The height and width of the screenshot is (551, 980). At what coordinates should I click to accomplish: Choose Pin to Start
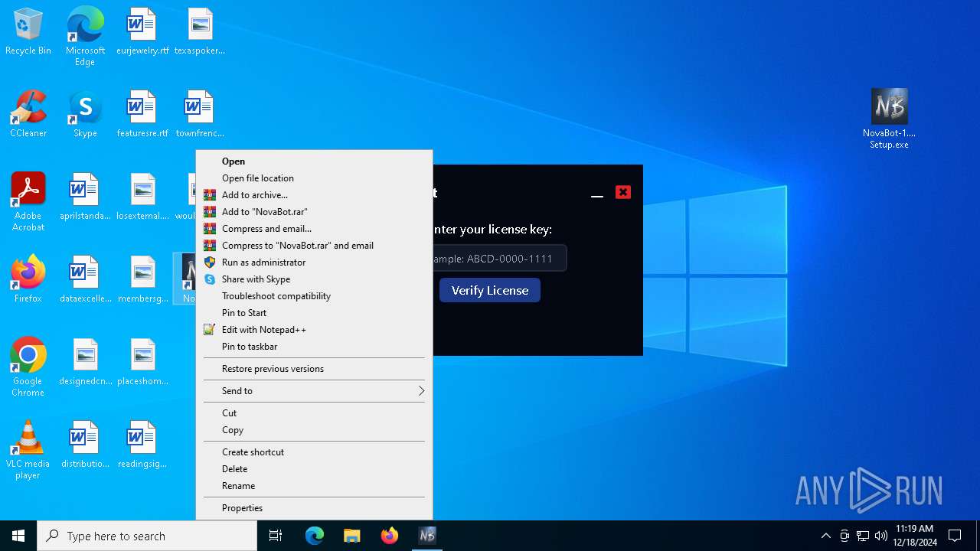314,313
